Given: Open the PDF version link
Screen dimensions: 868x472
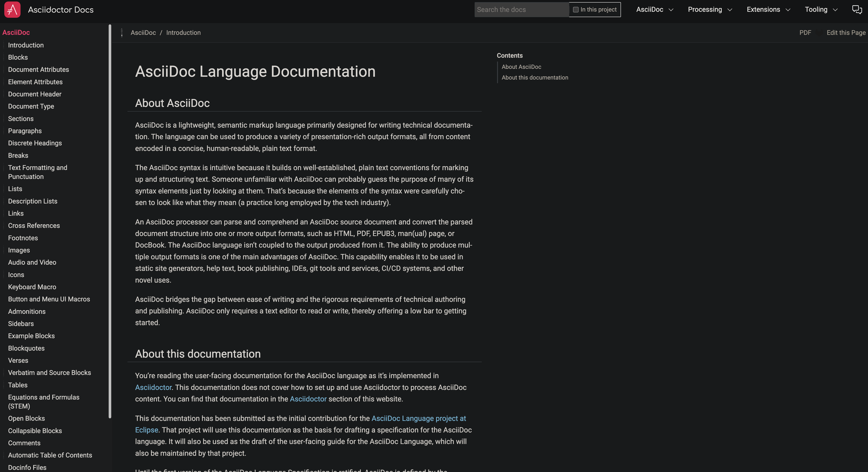Looking at the screenshot, I should click(x=805, y=33).
